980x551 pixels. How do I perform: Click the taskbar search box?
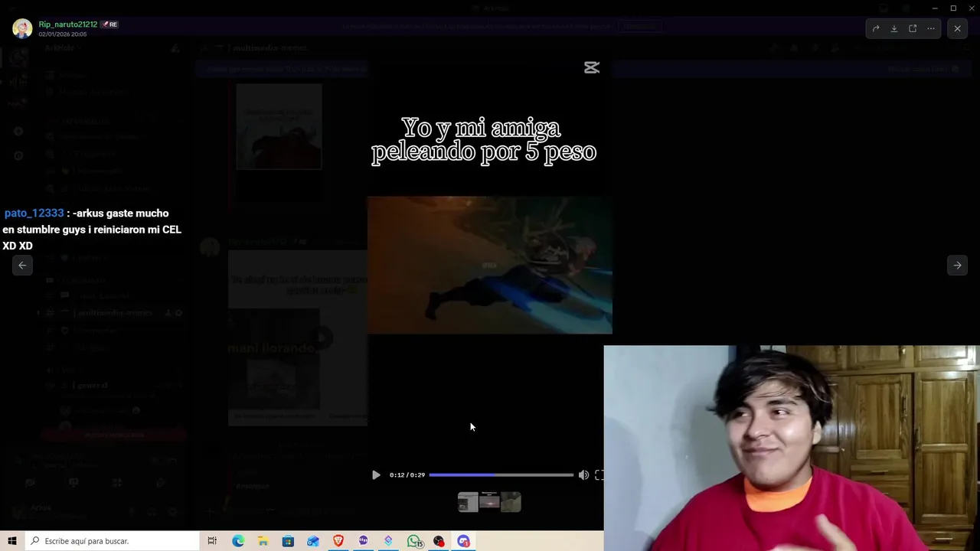(x=112, y=541)
